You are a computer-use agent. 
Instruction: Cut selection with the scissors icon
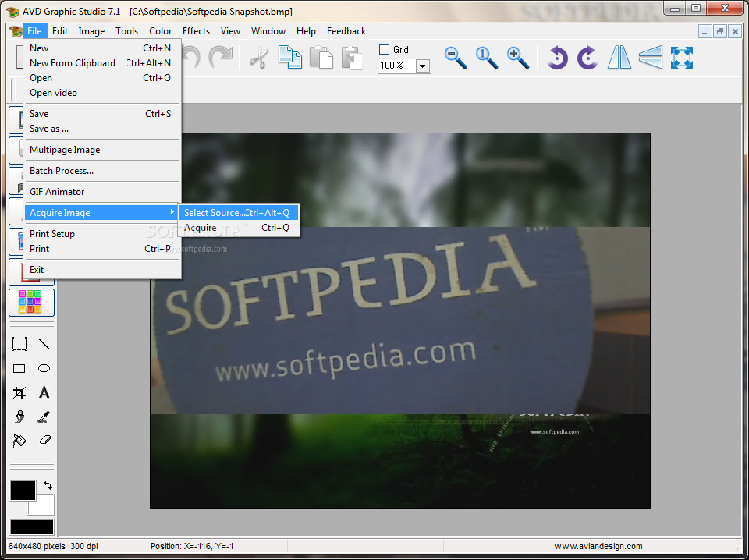(x=259, y=58)
